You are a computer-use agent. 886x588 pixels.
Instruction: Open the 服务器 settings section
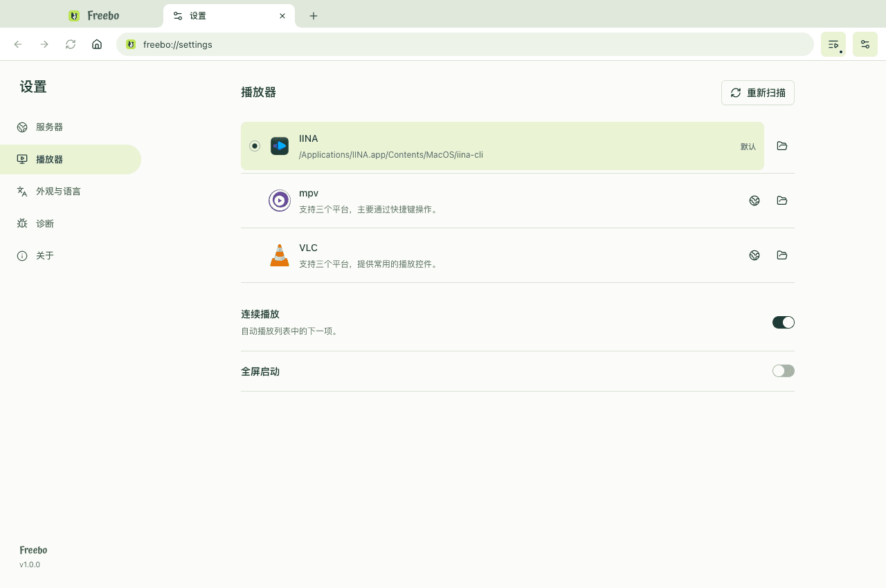click(x=71, y=127)
